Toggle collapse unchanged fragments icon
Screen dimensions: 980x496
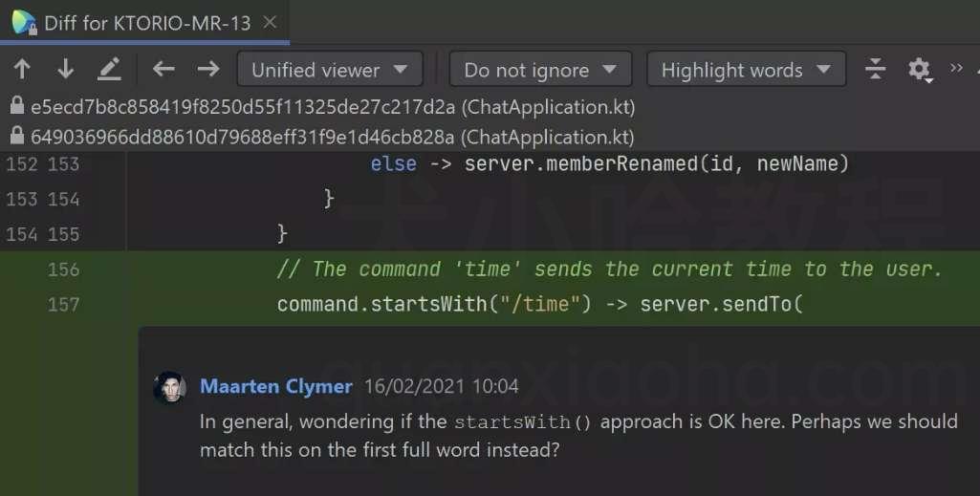click(875, 69)
